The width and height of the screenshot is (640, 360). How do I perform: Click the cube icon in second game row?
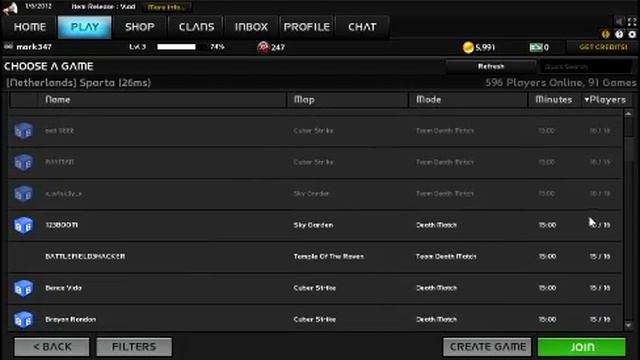pos(23,162)
